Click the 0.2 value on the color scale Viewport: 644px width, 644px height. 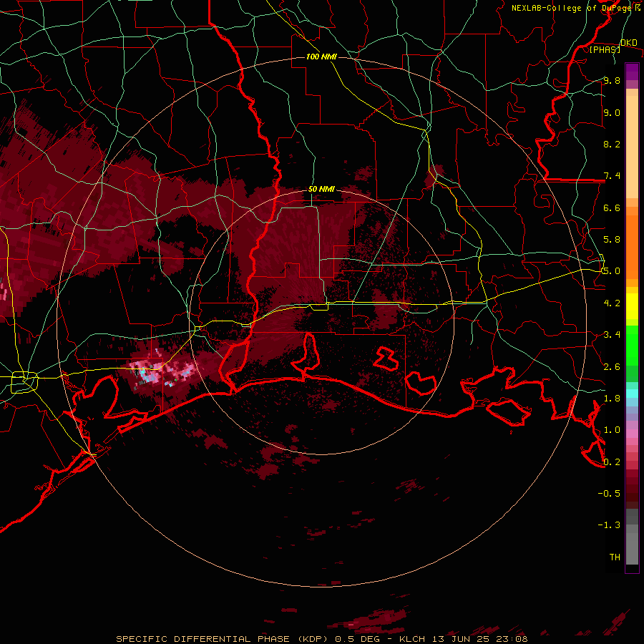(612, 462)
